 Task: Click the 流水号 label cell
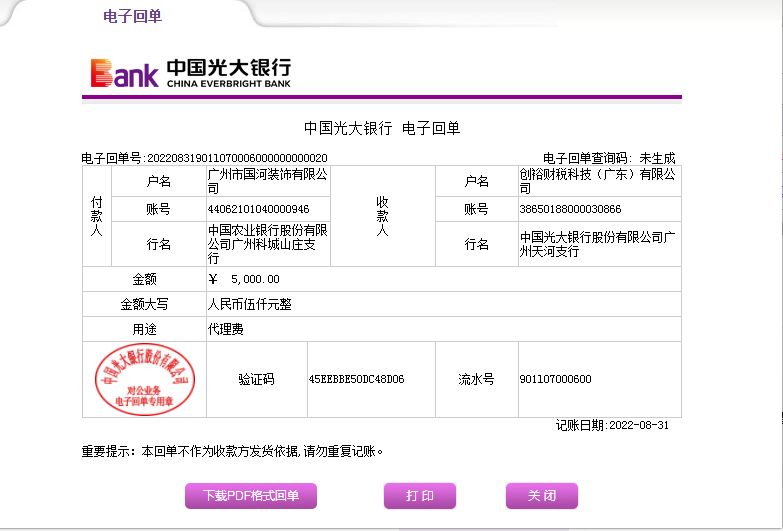coord(476,379)
